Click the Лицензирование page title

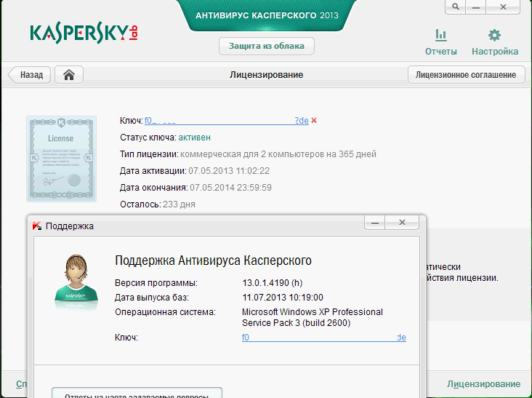tap(266, 75)
